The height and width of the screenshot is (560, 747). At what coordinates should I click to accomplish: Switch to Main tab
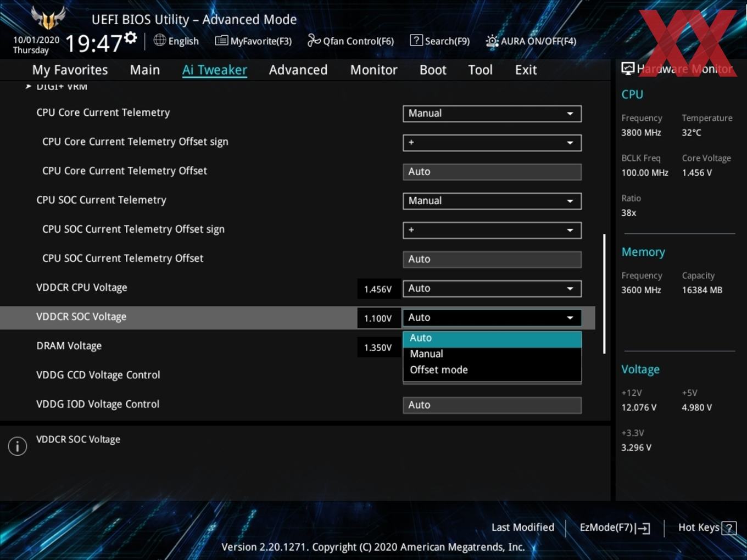145,70
